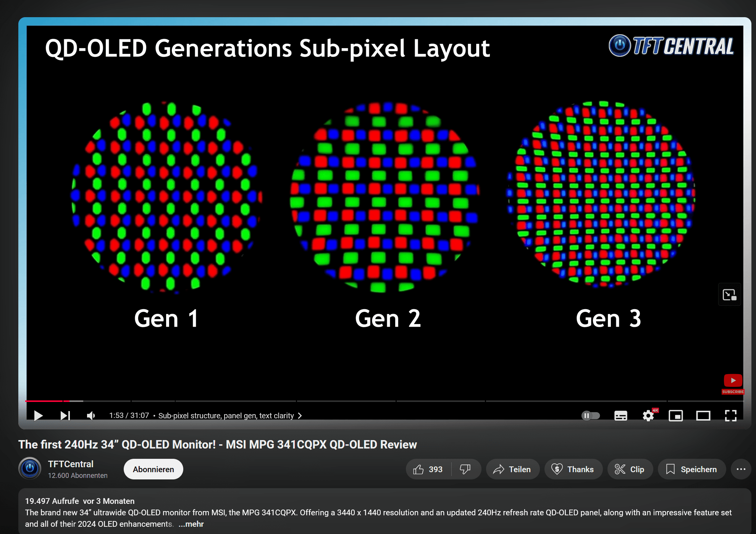Turn on subtitles/captions

[620, 415]
